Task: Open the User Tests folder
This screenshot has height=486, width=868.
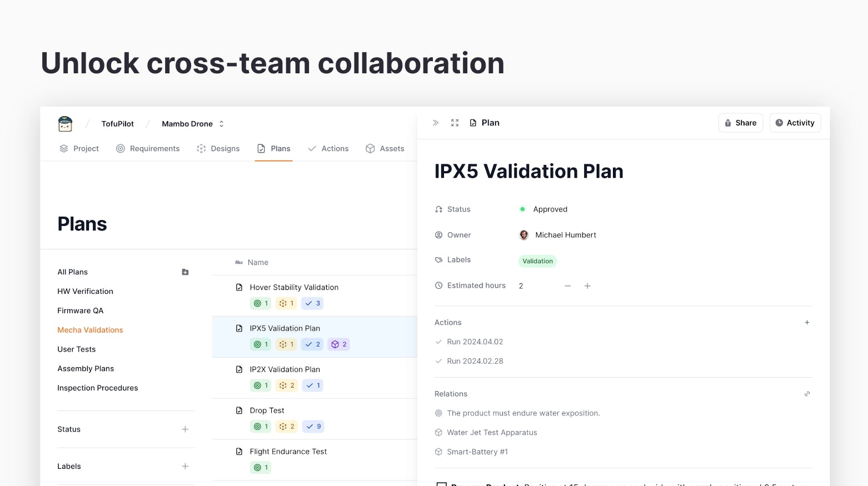Action: 77,349
